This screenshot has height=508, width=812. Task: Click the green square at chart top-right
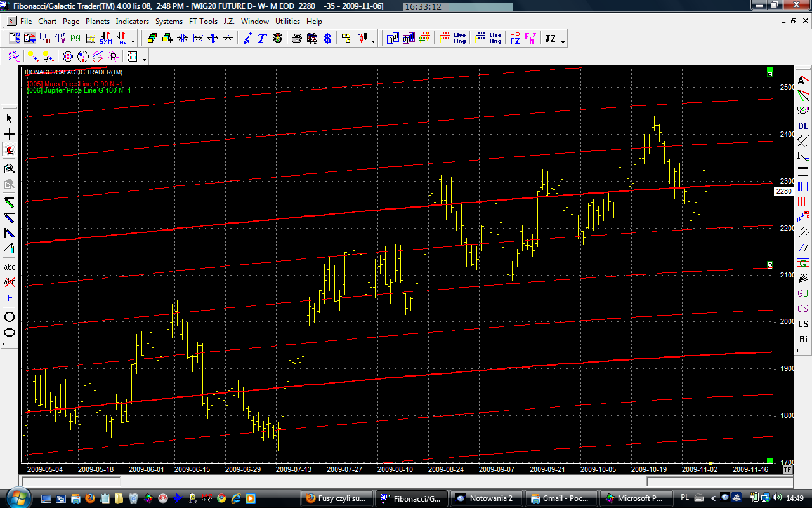point(769,70)
